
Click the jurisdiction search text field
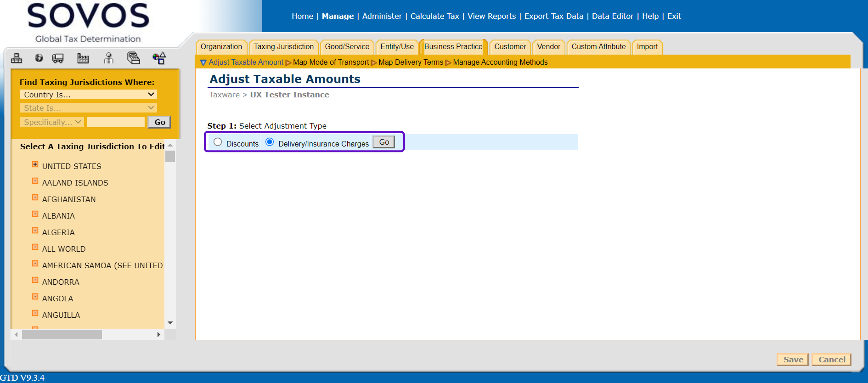tap(116, 122)
